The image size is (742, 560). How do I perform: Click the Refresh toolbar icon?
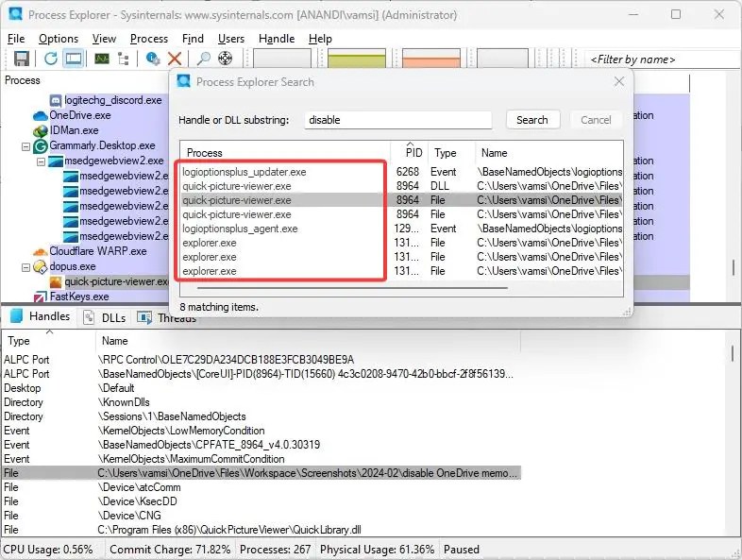point(51,59)
